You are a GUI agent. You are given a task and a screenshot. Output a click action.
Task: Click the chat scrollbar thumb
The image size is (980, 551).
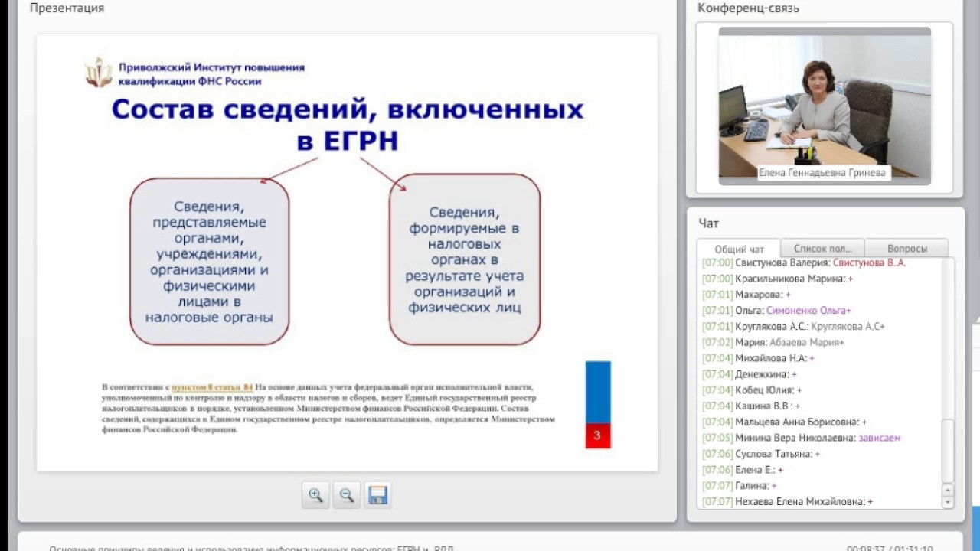948,450
